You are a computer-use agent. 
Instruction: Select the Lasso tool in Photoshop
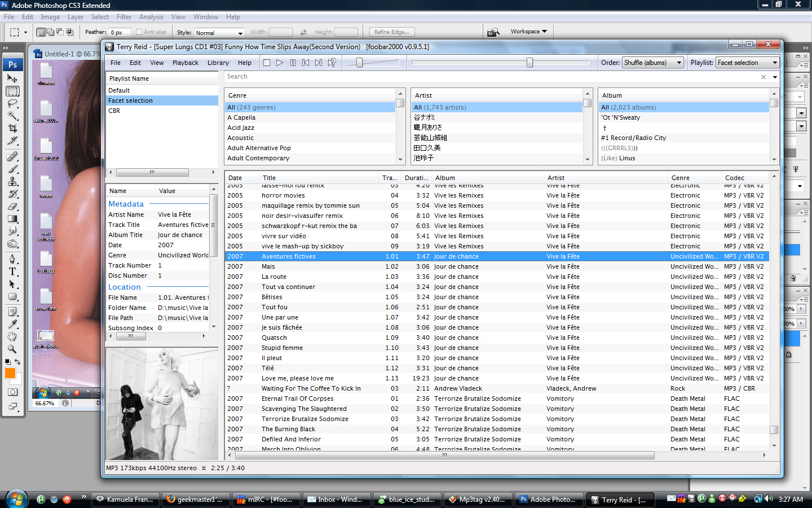12,103
